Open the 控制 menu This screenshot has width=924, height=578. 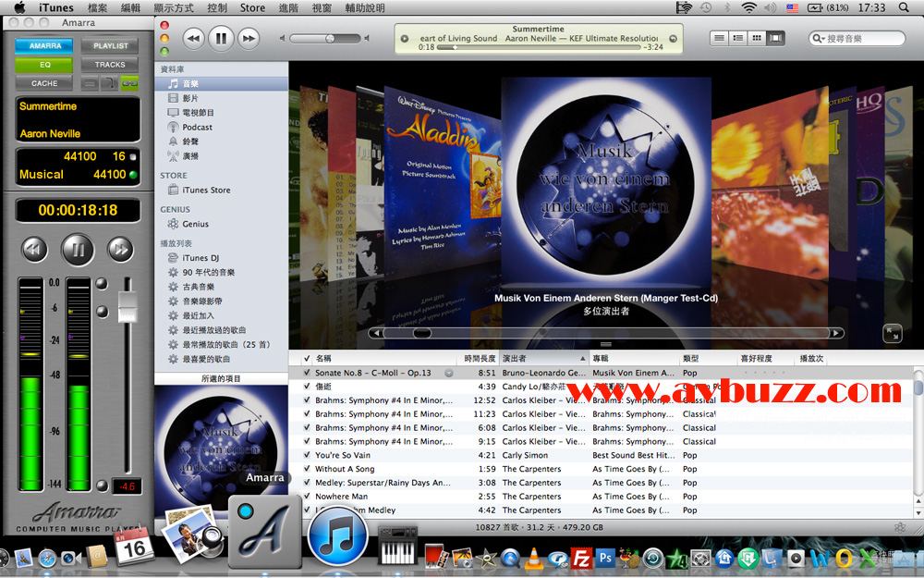tap(217, 7)
